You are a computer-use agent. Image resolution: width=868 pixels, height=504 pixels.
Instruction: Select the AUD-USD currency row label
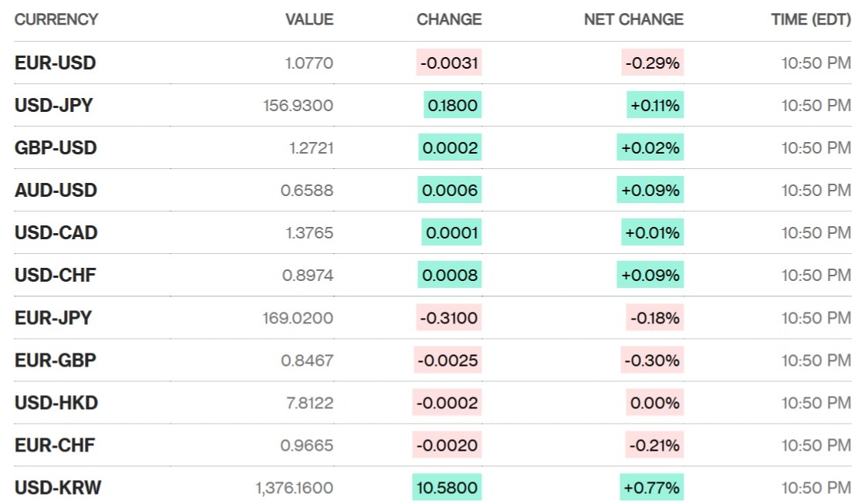tap(56, 190)
